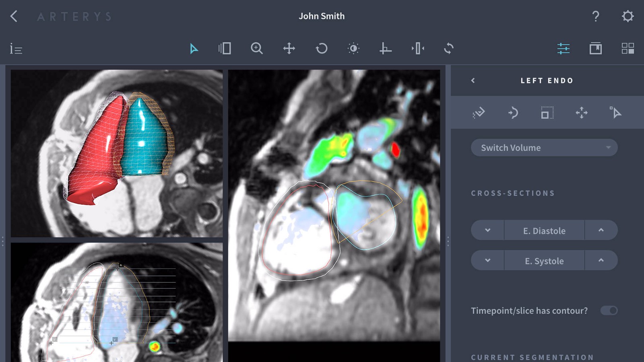Screen dimensions: 644x362
Task: Select the pointer arrow tool
Action: point(194,49)
